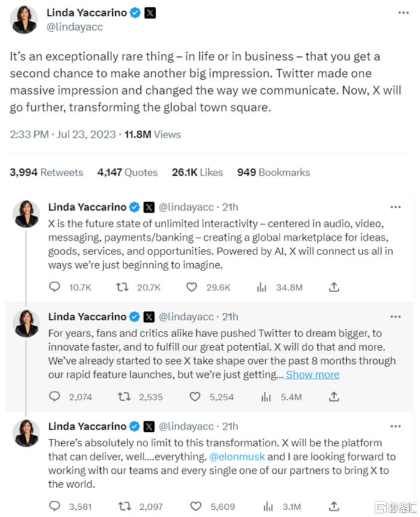View the 4,147 Quotes list
Screen dimensions: 420x517
click(x=127, y=172)
